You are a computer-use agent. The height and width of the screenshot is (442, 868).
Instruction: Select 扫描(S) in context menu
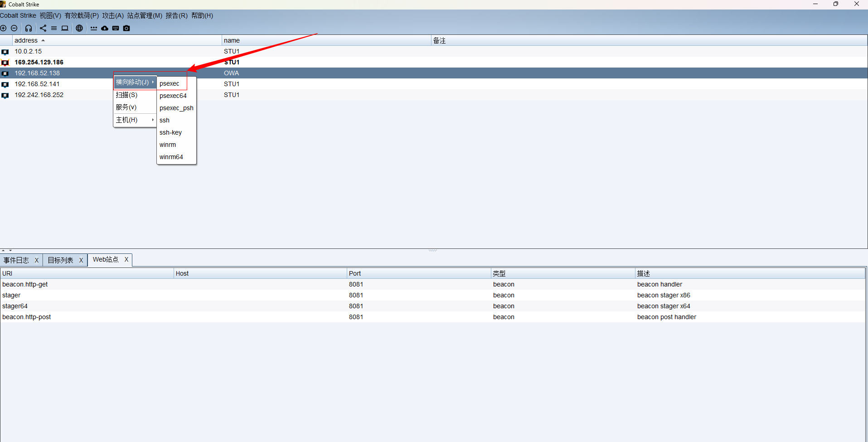click(x=135, y=95)
